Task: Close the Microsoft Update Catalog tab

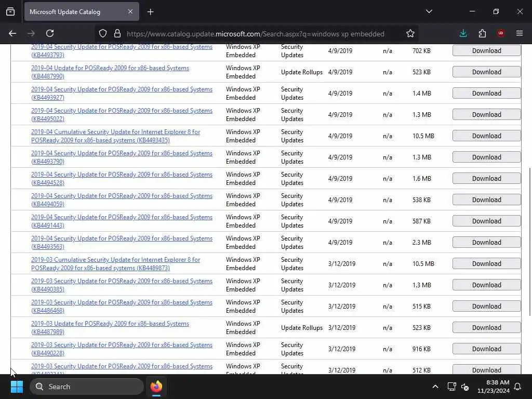Action: pos(130,11)
